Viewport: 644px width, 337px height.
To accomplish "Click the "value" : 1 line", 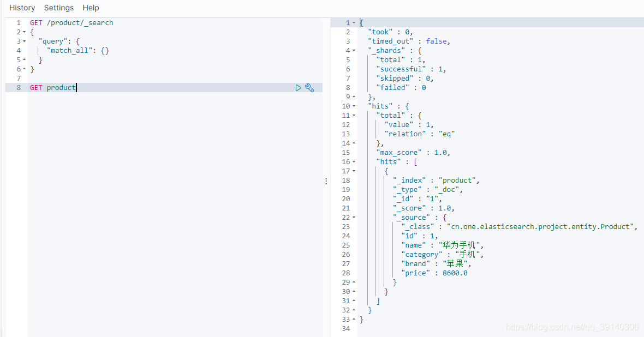I will [409, 125].
